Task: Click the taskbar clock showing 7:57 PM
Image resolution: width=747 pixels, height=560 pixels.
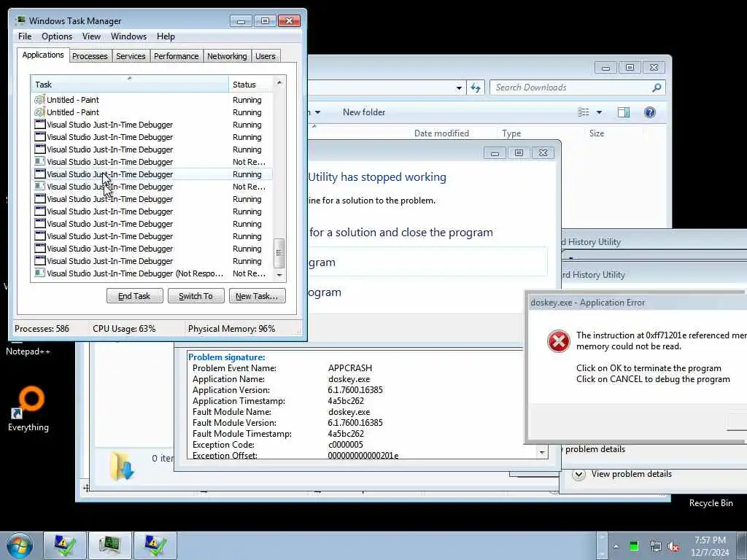Action: (x=710, y=546)
